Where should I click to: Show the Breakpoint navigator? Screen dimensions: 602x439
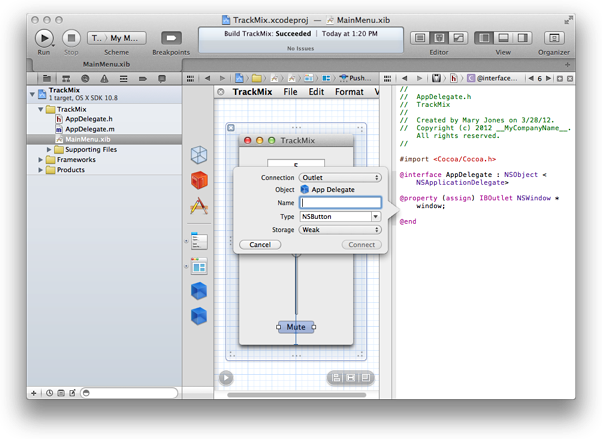tap(143, 79)
